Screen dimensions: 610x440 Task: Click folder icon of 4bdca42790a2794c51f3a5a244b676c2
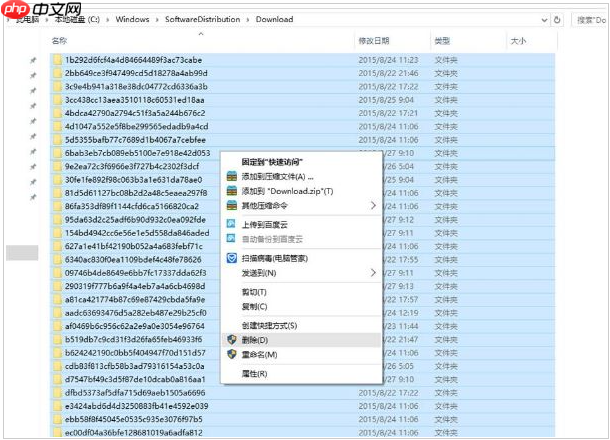57,113
